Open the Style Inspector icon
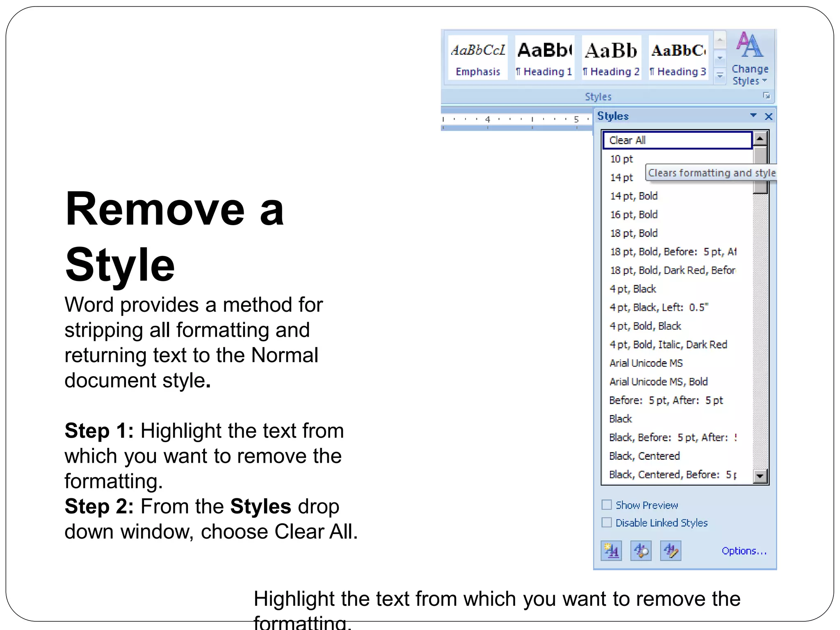The width and height of the screenshot is (840, 630). pos(641,550)
